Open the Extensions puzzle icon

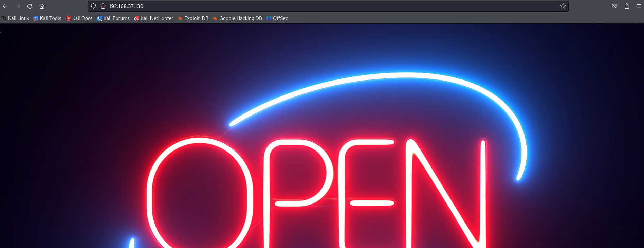click(x=627, y=6)
